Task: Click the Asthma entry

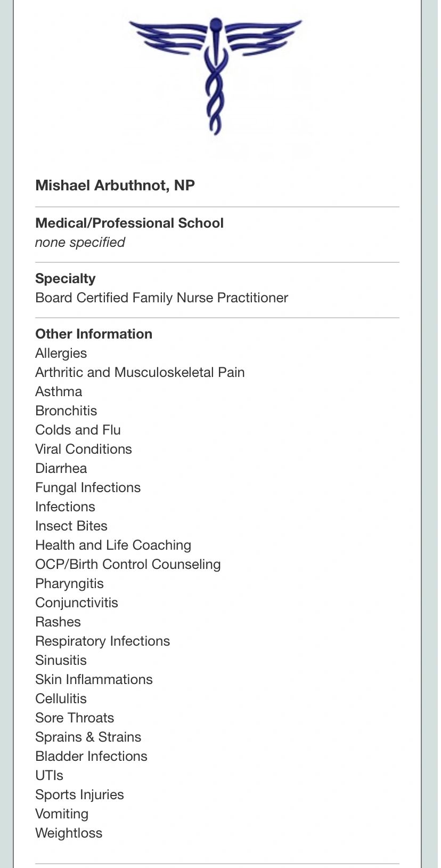Action: point(59,391)
